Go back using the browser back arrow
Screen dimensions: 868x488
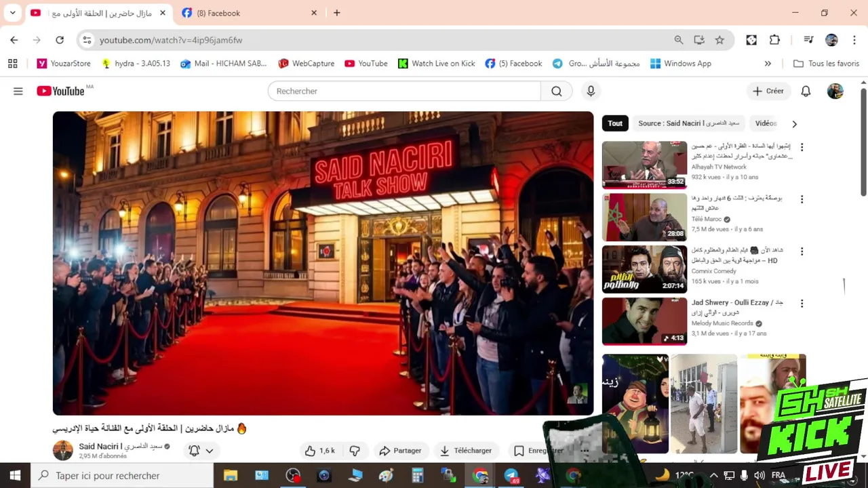click(x=14, y=40)
